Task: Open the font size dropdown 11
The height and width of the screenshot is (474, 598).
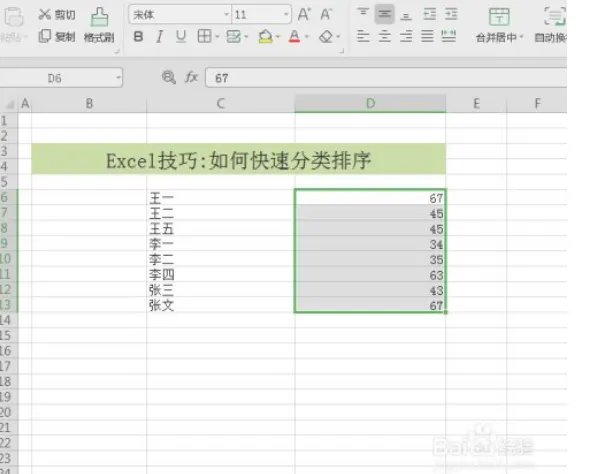Action: (286, 14)
